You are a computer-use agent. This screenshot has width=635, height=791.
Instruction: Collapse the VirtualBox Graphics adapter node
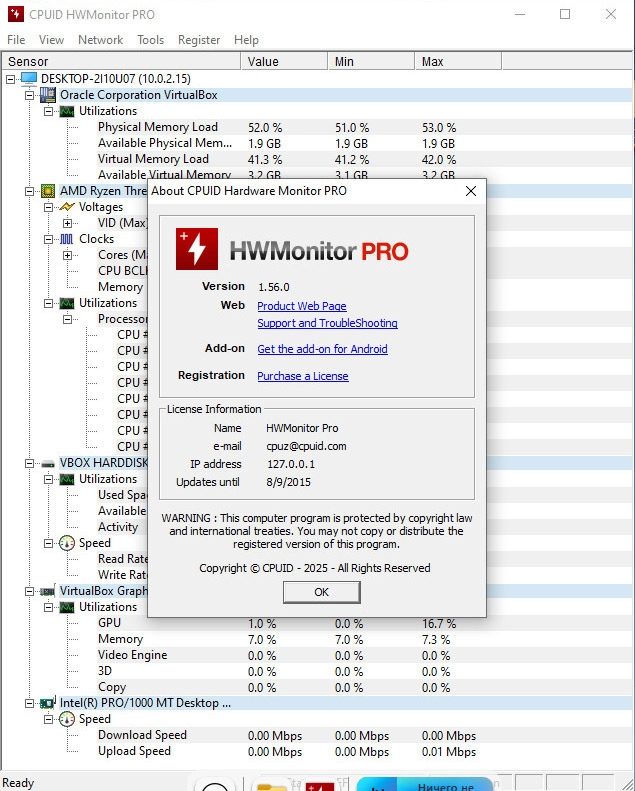pos(30,591)
